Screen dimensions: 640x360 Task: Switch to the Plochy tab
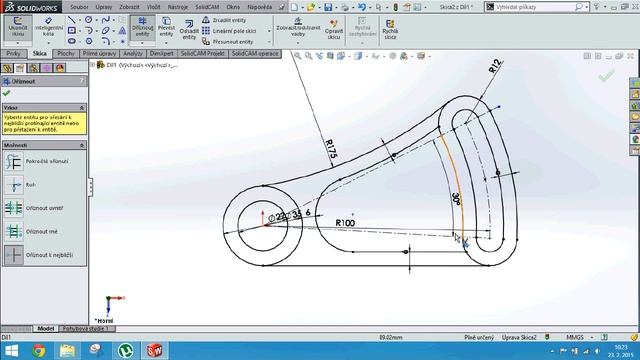pos(66,53)
